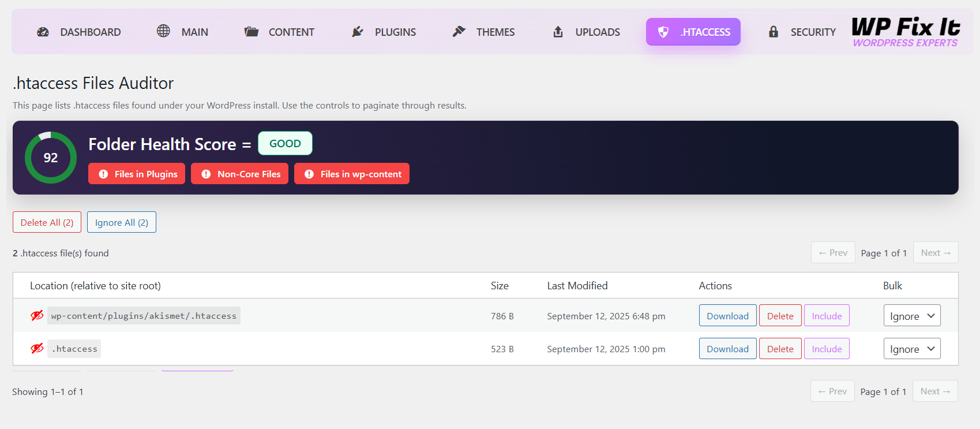Click the GOOD health score badge
The height and width of the screenshot is (429, 980).
pyautogui.click(x=285, y=143)
